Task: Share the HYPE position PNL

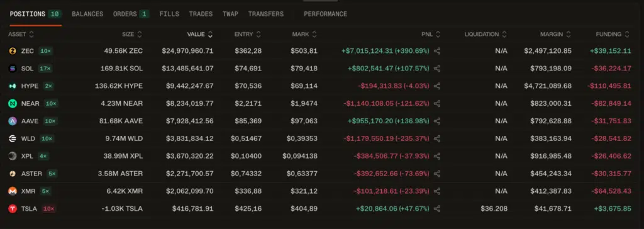Action: 437,86
